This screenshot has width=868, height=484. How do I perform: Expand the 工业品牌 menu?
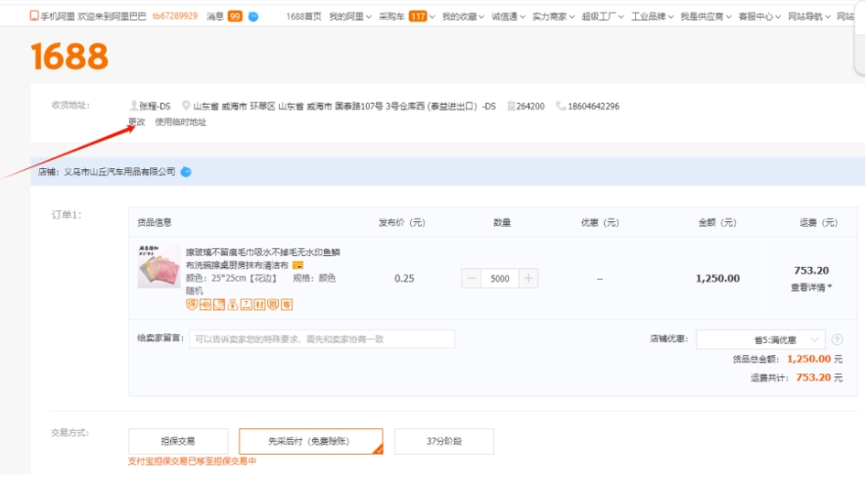pyautogui.click(x=653, y=17)
